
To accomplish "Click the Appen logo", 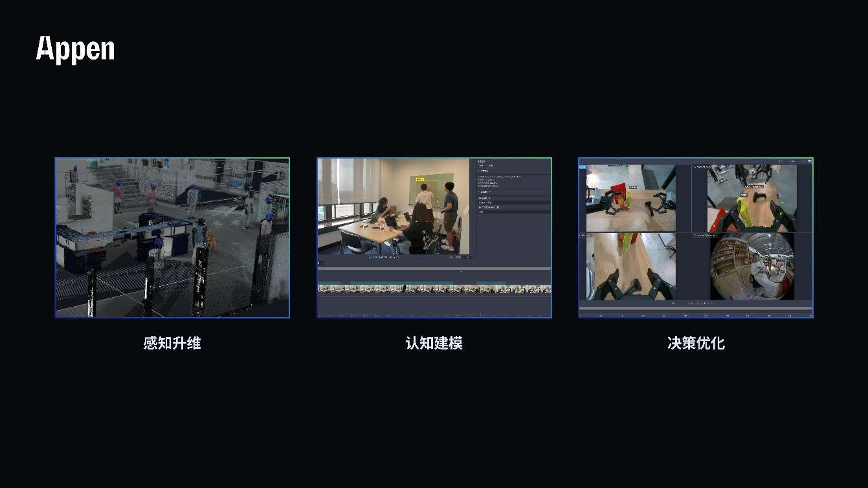I will coord(75,50).
